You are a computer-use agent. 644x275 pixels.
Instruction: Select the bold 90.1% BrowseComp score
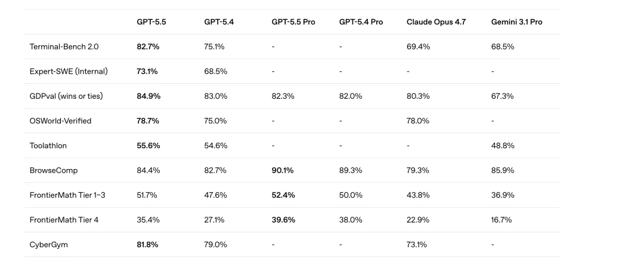[283, 170]
